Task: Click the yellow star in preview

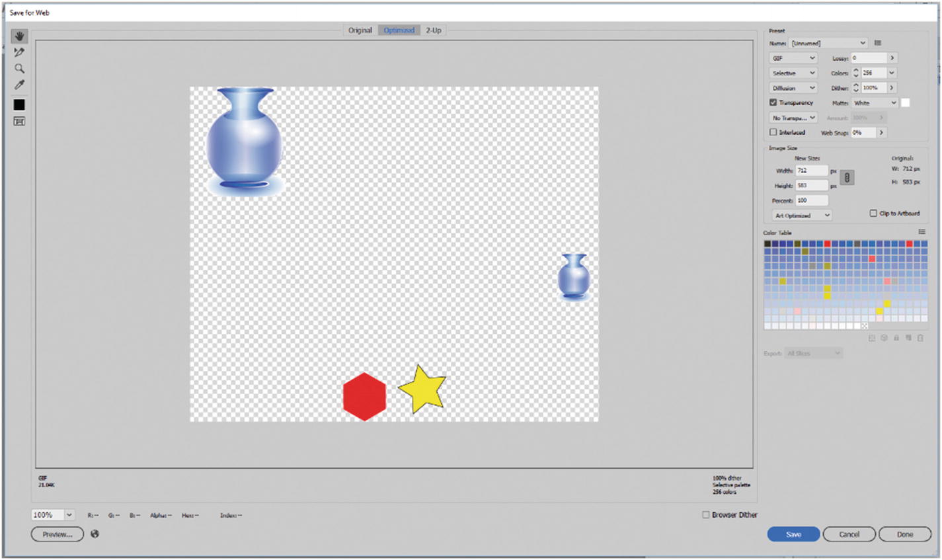Action: [422, 389]
